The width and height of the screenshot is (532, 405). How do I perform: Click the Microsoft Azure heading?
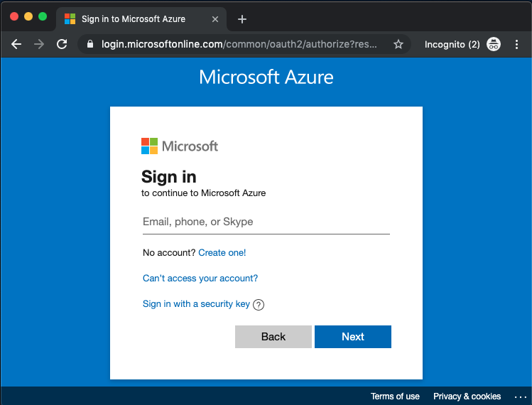click(x=266, y=77)
